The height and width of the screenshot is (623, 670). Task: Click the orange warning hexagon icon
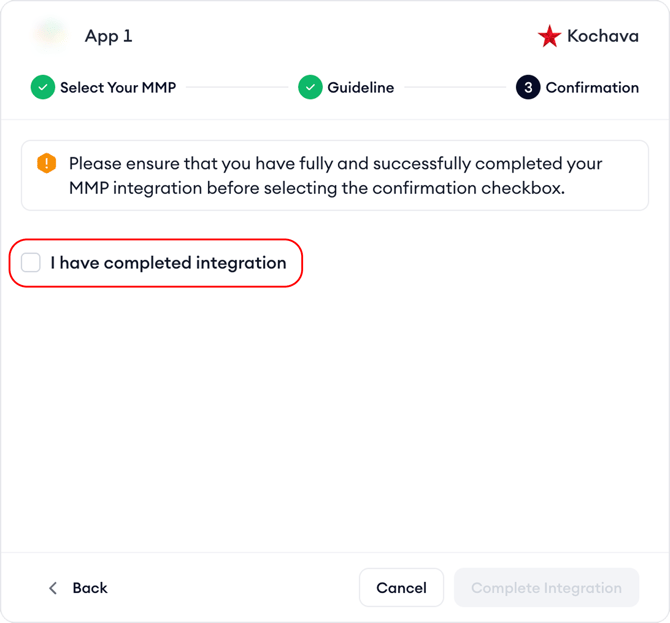tap(46, 164)
